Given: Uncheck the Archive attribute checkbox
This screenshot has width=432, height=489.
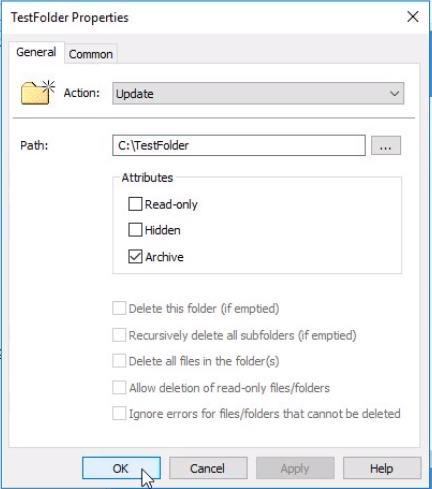Looking at the screenshot, I should click(135, 257).
